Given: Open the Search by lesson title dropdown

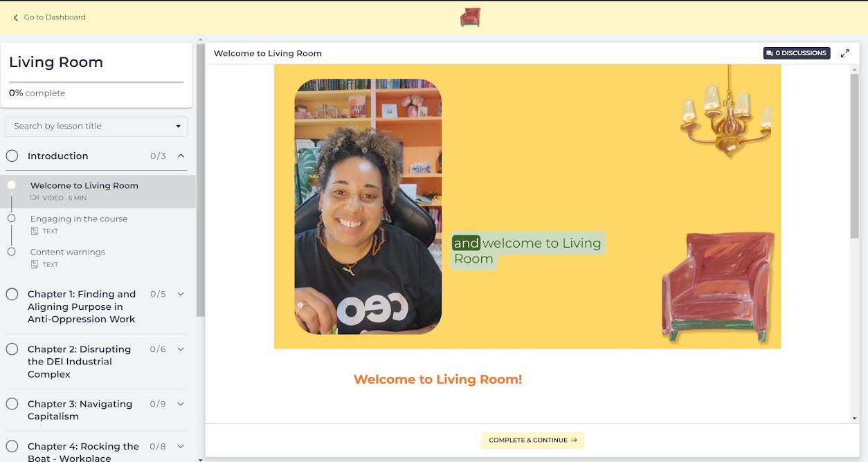Looking at the screenshot, I should (x=96, y=126).
